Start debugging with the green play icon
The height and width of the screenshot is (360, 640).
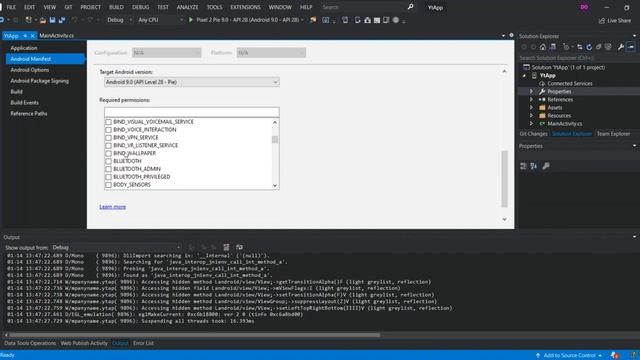pos(191,20)
